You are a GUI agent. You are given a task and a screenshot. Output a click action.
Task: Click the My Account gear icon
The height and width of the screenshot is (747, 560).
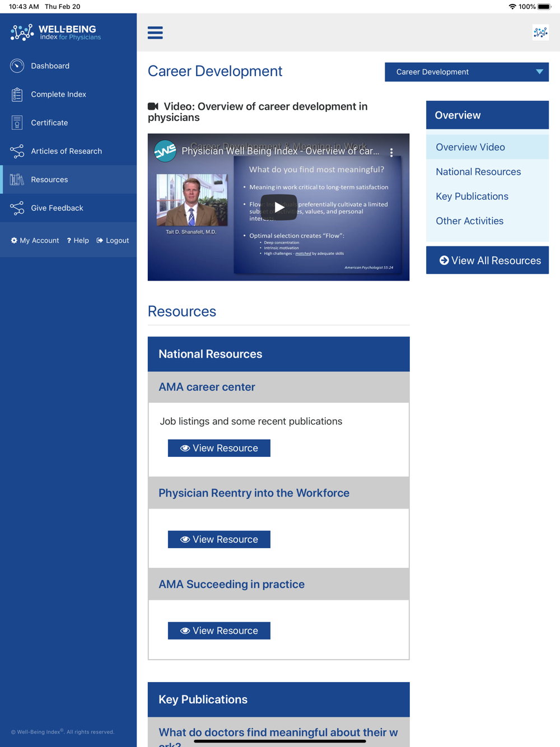[14, 240]
